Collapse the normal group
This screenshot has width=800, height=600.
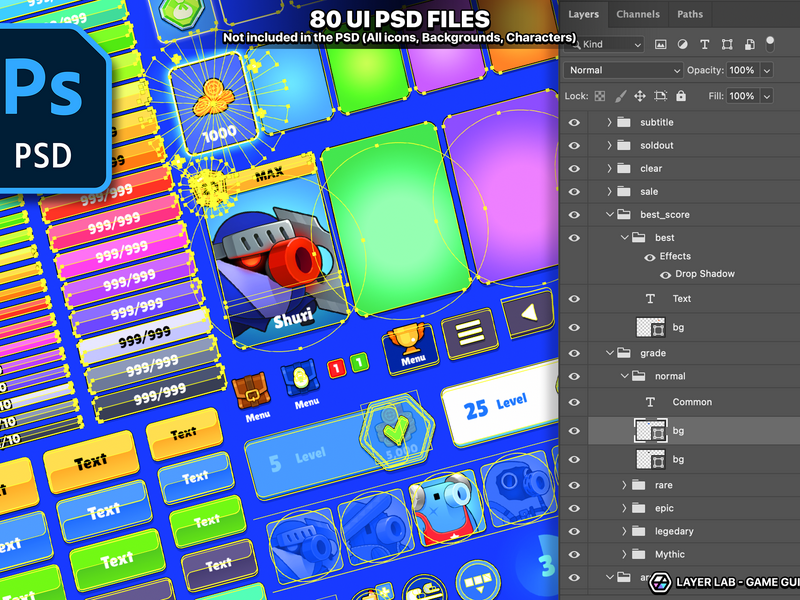(x=624, y=376)
